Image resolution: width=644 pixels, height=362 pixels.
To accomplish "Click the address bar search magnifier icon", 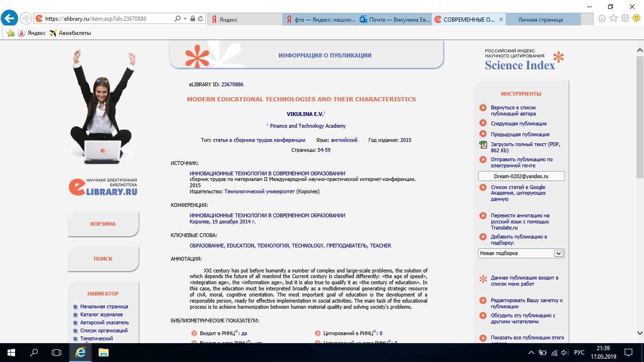I will pyautogui.click(x=177, y=19).
